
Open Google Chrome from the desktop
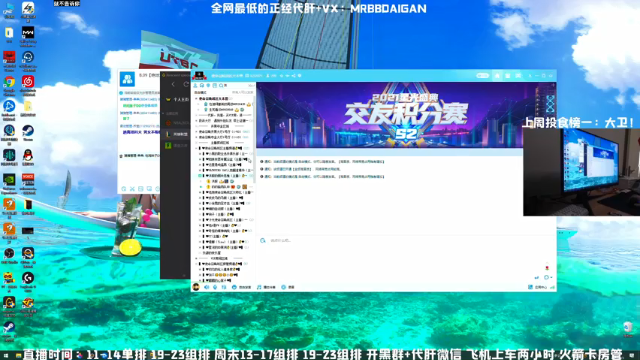[9, 84]
